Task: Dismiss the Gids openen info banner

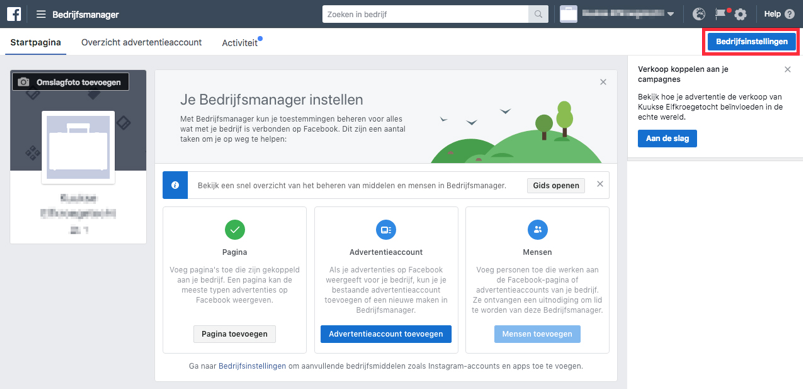Action: [x=600, y=184]
